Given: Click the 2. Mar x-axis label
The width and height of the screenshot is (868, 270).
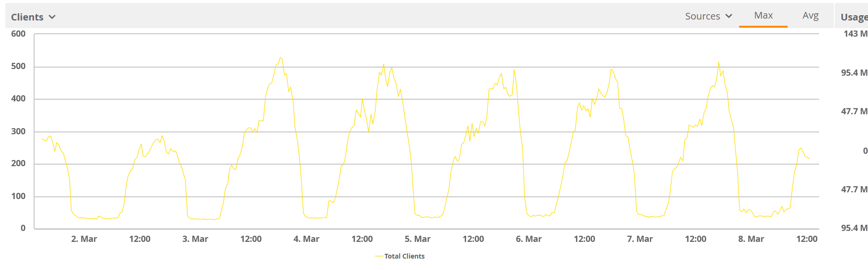Looking at the screenshot, I should (84, 239).
